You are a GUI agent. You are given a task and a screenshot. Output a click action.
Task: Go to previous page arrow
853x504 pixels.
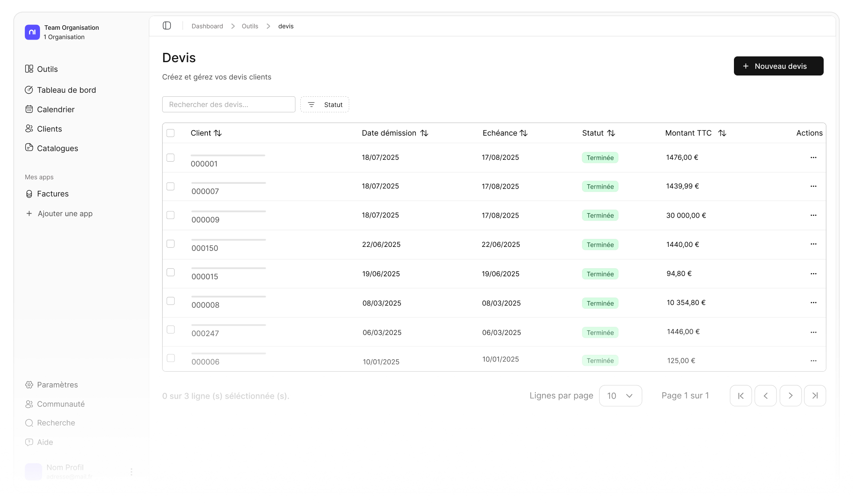[x=765, y=396]
